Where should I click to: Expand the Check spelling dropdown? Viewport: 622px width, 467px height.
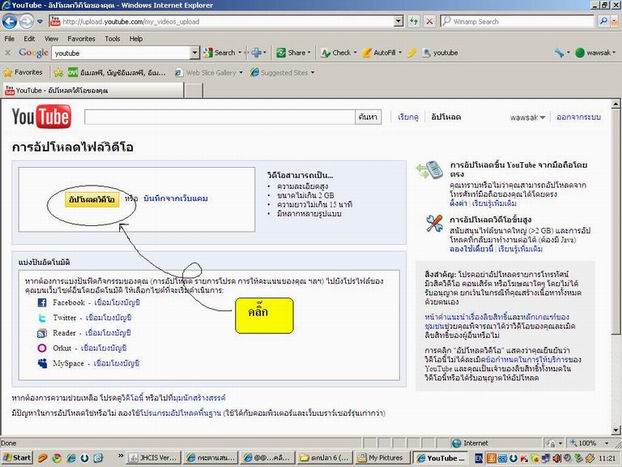355,53
